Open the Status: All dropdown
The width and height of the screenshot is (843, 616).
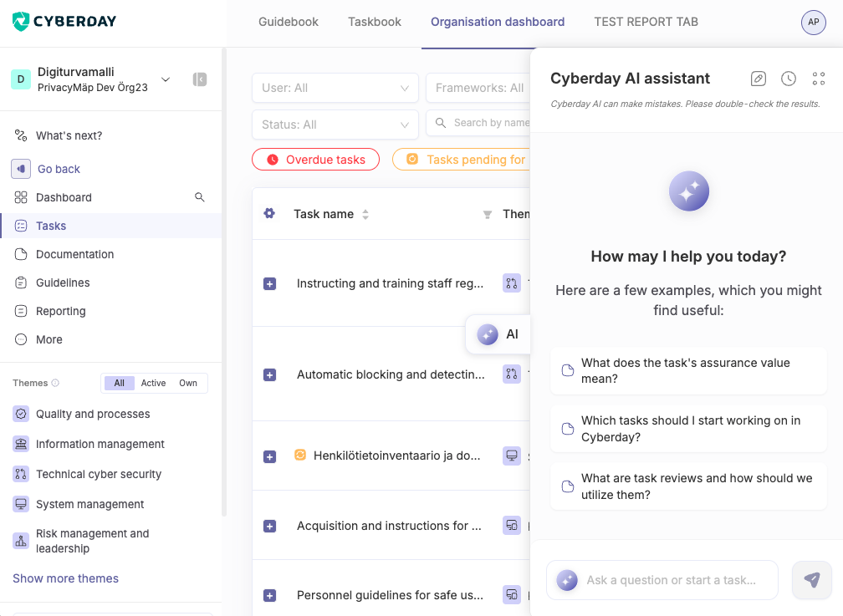pyautogui.click(x=335, y=125)
